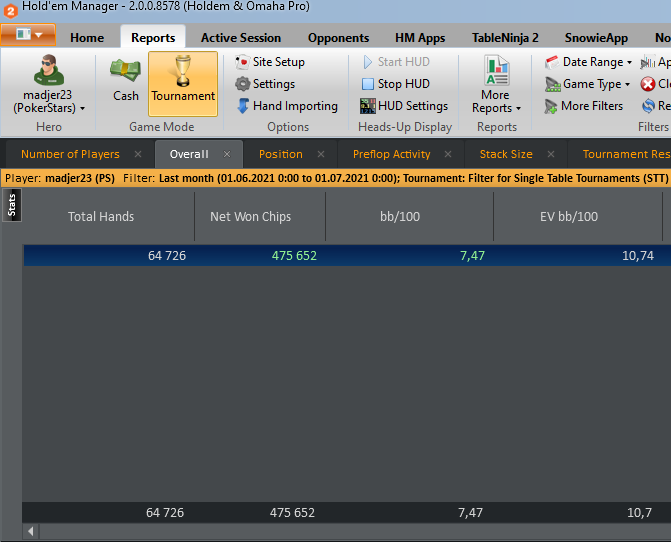Select the Overall report tab
The image size is (671, 542).
click(189, 154)
